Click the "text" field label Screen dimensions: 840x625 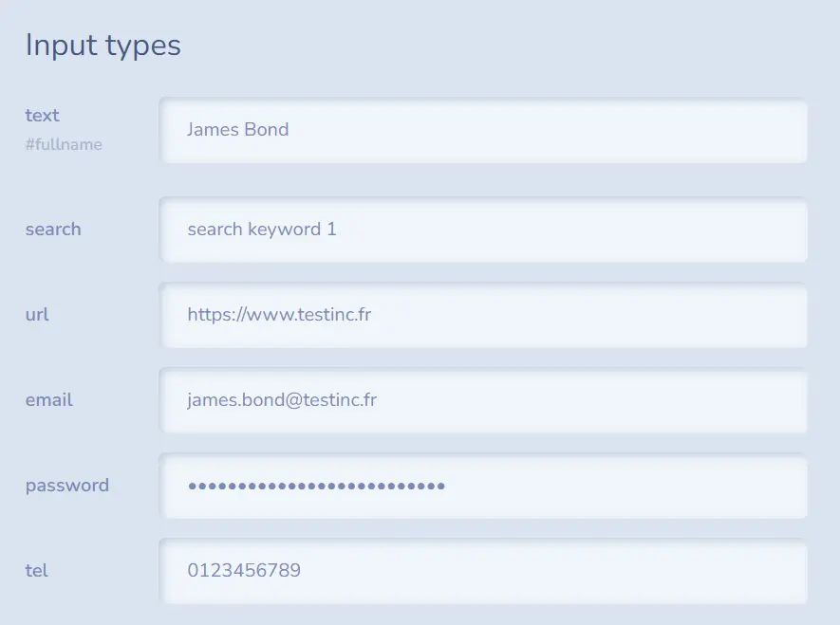43,116
